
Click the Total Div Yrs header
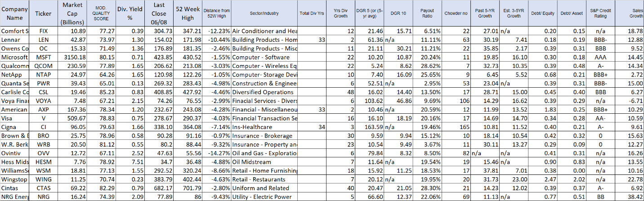tap(312, 13)
